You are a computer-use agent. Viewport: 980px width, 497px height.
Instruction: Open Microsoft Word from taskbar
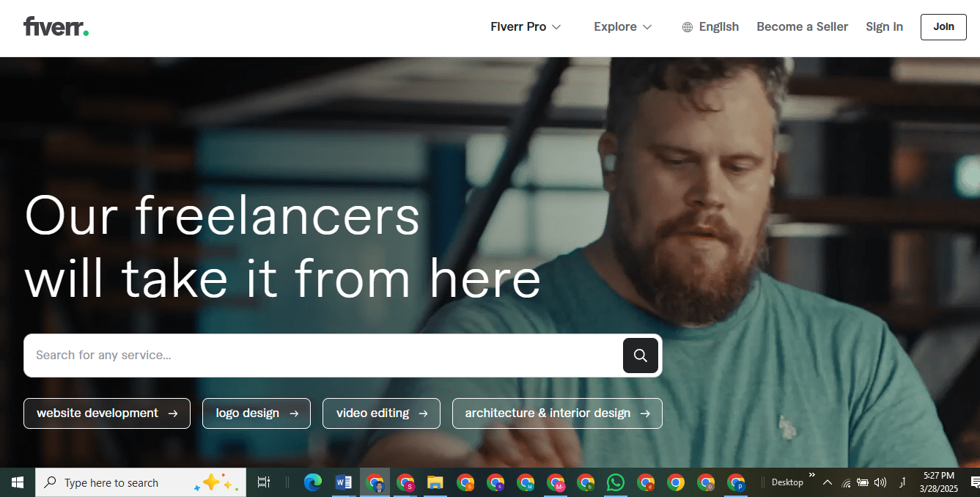click(x=344, y=482)
